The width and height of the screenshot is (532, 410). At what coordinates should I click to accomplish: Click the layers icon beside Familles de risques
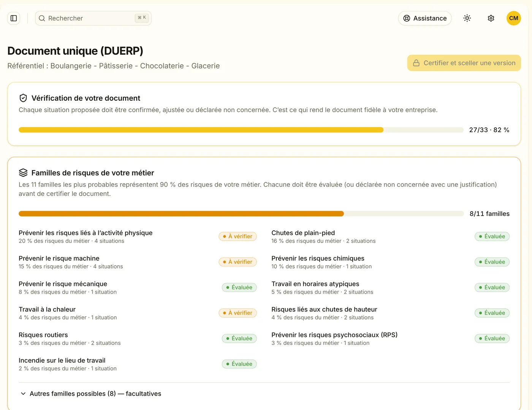23,173
